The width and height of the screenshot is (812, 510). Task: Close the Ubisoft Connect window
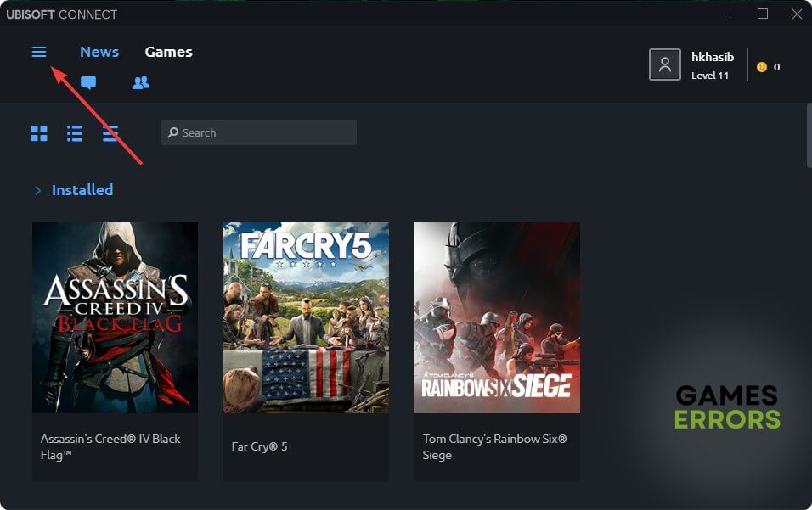797,14
